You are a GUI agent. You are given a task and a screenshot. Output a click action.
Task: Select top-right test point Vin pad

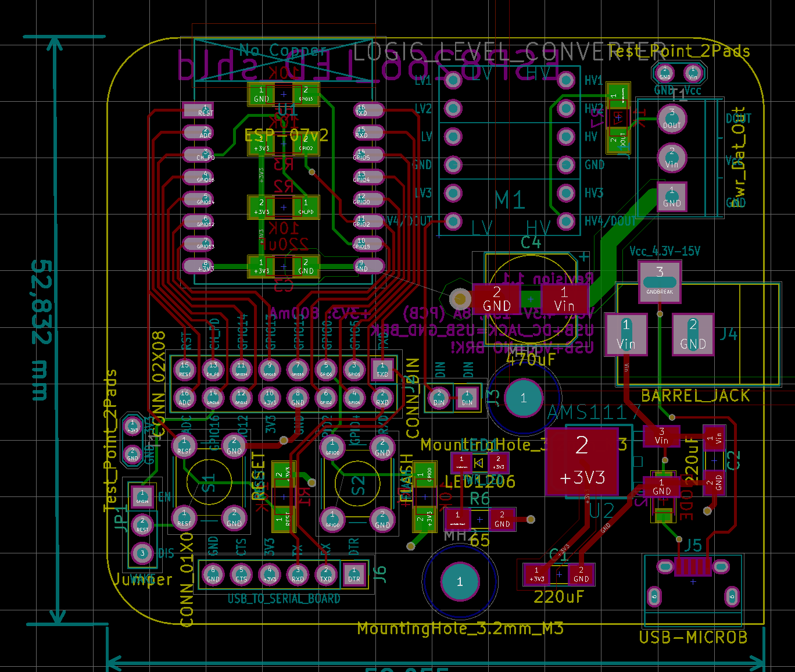tap(693, 73)
